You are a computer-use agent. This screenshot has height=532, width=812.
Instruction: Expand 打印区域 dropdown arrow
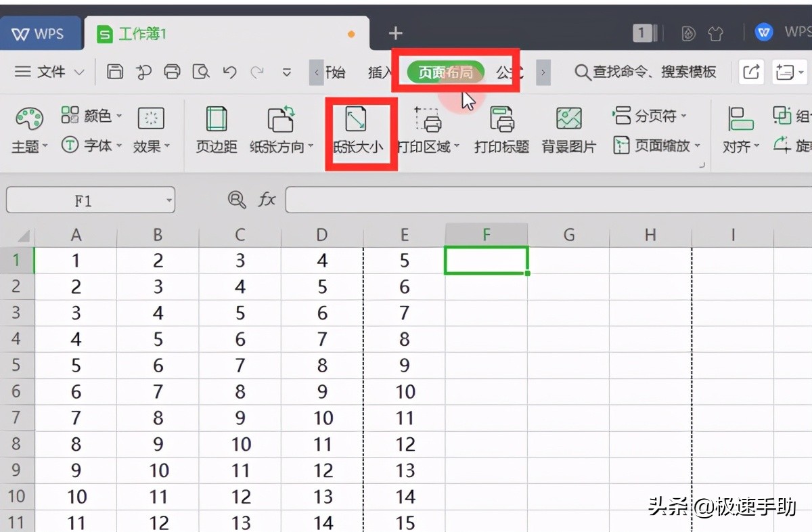point(457,146)
